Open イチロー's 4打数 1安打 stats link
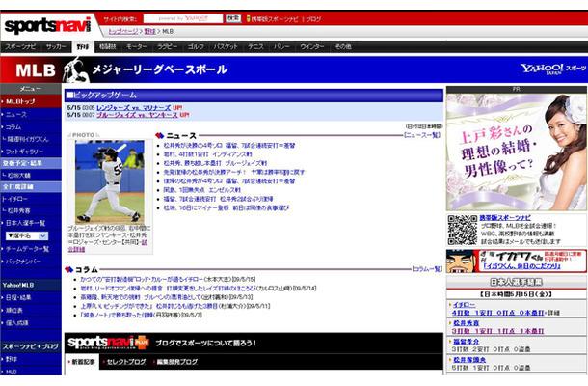The image size is (588, 386). click(498, 313)
